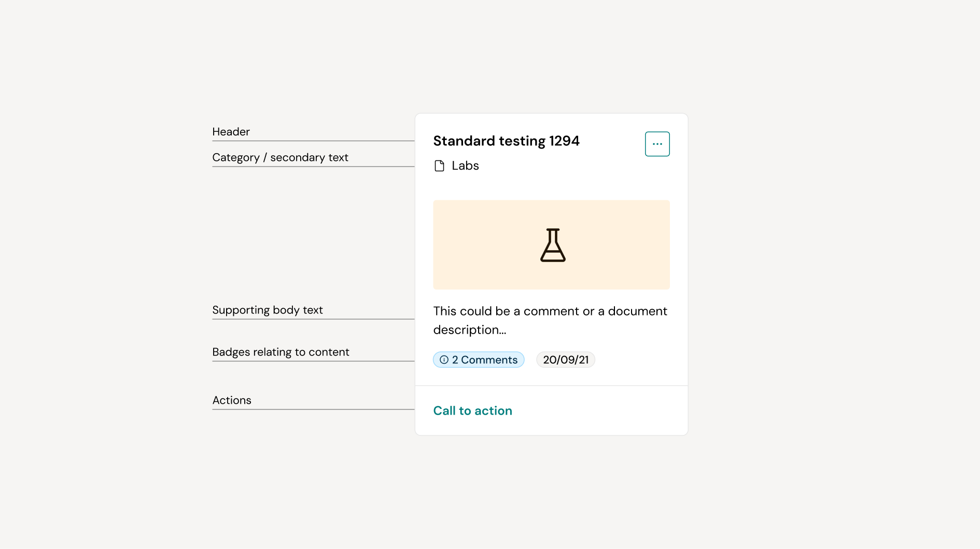Image resolution: width=980 pixels, height=549 pixels.
Task: Select the Actions annotation label
Action: [232, 400]
